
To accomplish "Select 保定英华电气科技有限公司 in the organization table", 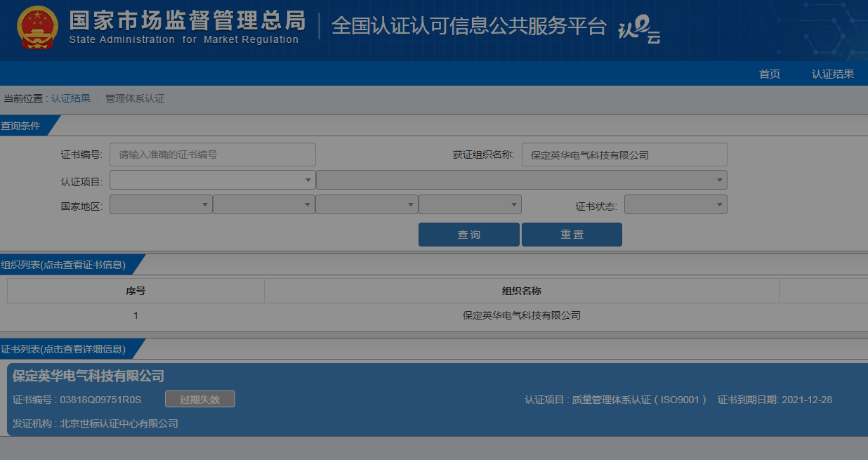I will [522, 316].
